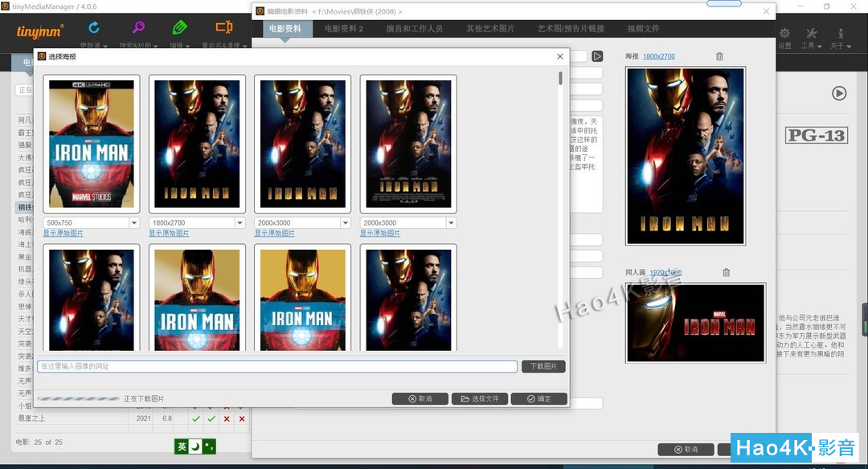Expand the rename & cleanup dropdown arrow
The height and width of the screenshot is (469, 868).
pos(244,47)
